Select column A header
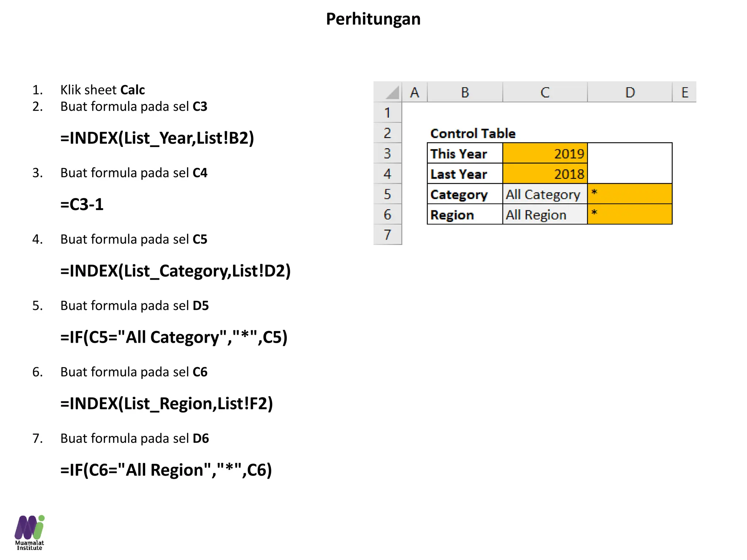Viewport: 747px width, 560px height. (x=415, y=92)
